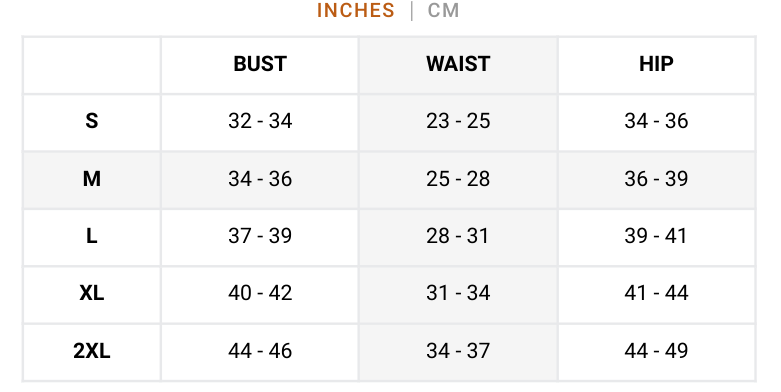Click the WAIST column header
The height and width of the screenshot is (392, 781).
(458, 64)
